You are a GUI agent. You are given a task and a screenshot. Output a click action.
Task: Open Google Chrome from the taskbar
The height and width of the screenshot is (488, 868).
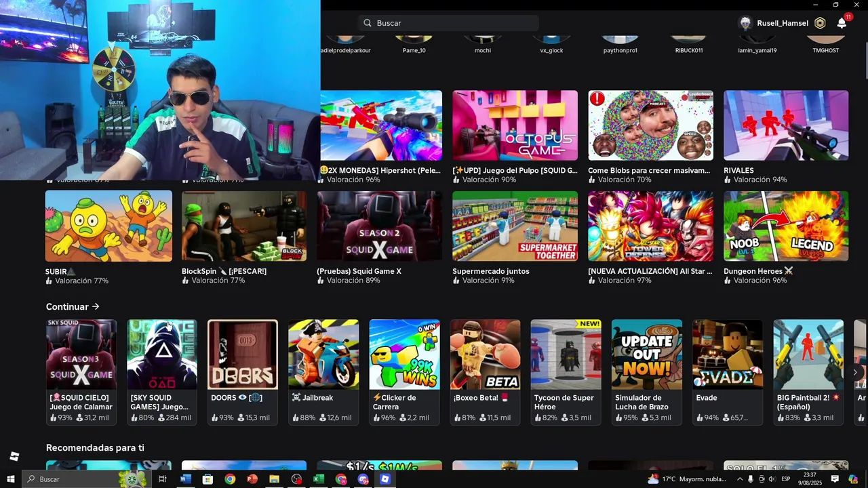click(x=230, y=479)
